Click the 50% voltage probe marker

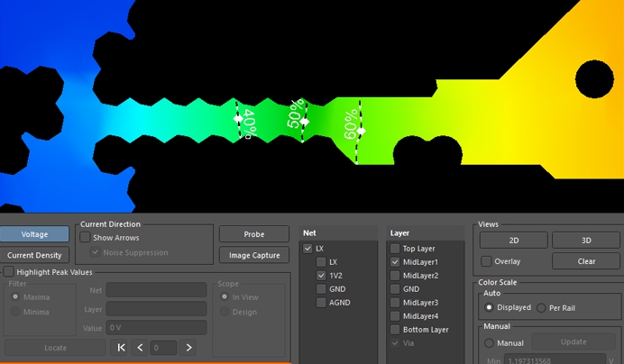305,121
